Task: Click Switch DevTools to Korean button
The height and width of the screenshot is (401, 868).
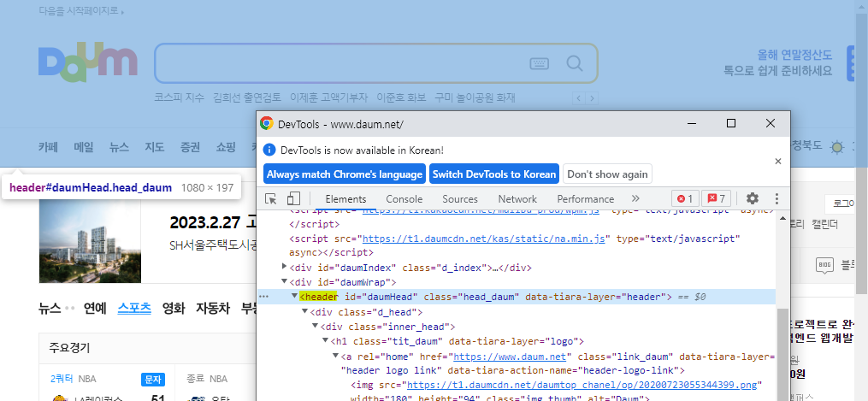Action: point(494,174)
